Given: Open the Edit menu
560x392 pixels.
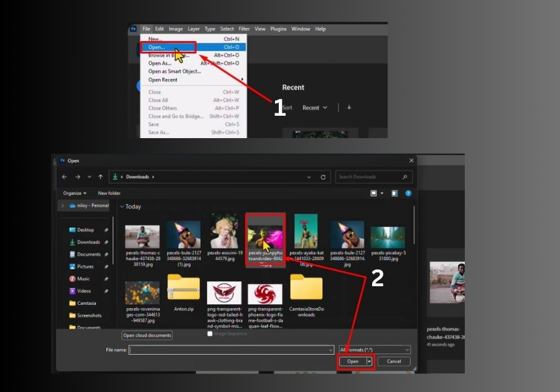Looking at the screenshot, I should [159, 29].
